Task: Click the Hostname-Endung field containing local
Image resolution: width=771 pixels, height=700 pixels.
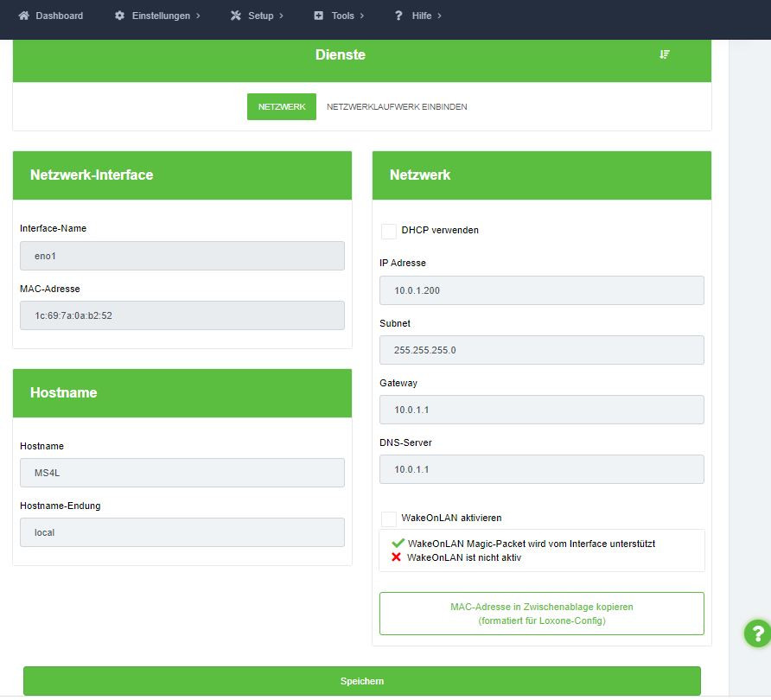Action: point(182,532)
